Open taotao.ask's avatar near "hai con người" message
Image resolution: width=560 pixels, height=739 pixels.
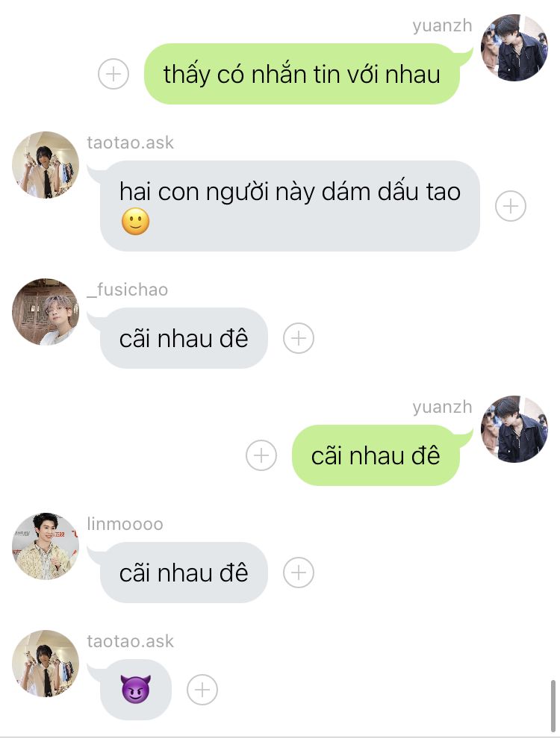46,165
